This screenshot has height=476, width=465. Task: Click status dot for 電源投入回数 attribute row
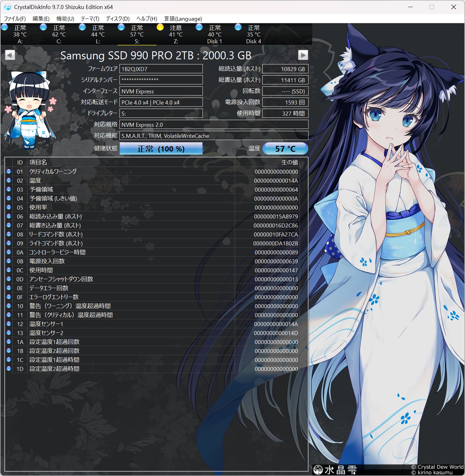pyautogui.click(x=9, y=261)
